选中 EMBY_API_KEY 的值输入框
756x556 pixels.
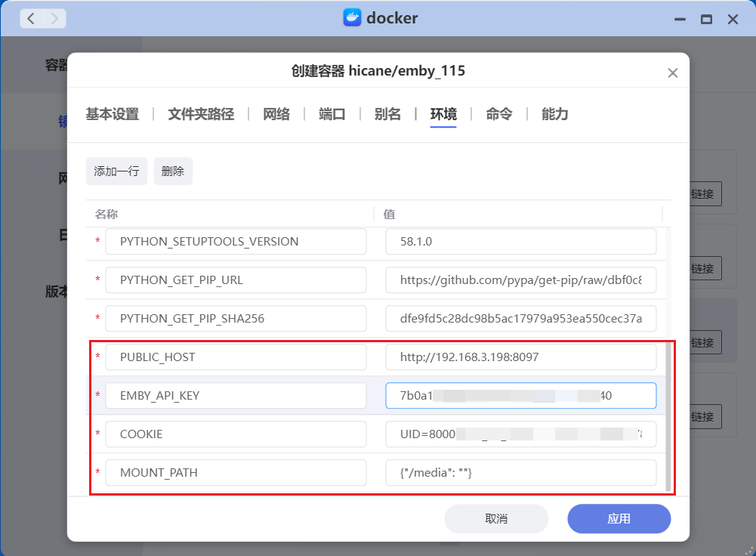pyautogui.click(x=521, y=395)
